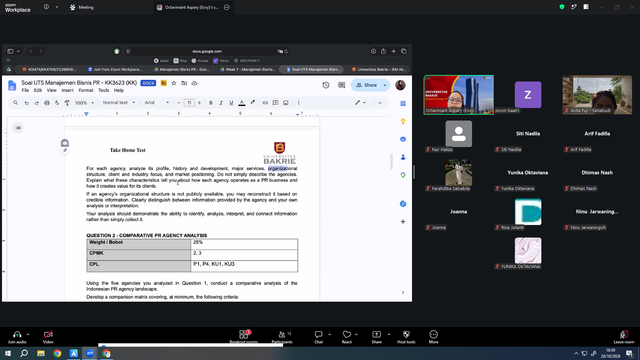640x360 pixels.
Task: Open the Normal text style dropdown
Action: (119, 103)
